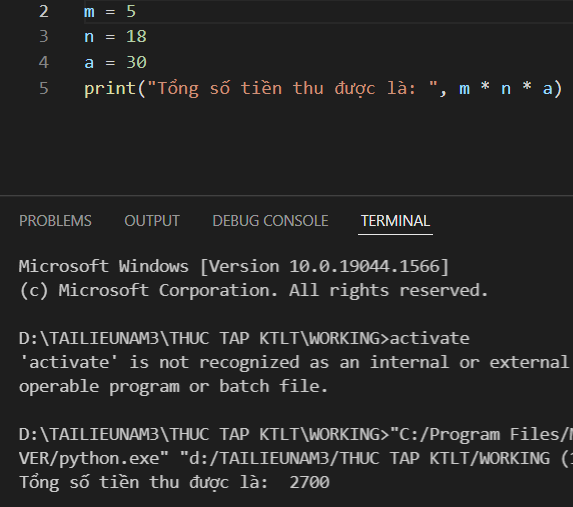Switch to the PROBLEMS panel tab
This screenshot has width=573, height=507.
pyautogui.click(x=55, y=221)
